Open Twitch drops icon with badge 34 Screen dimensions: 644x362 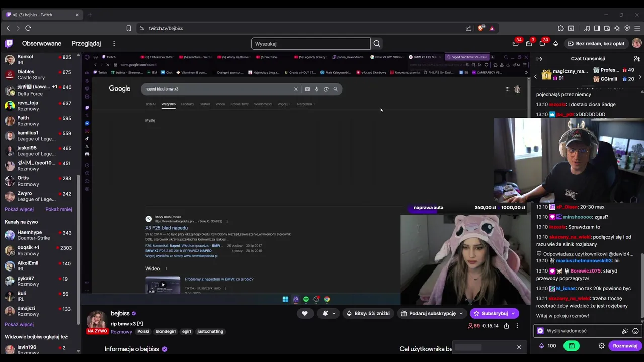516,44
